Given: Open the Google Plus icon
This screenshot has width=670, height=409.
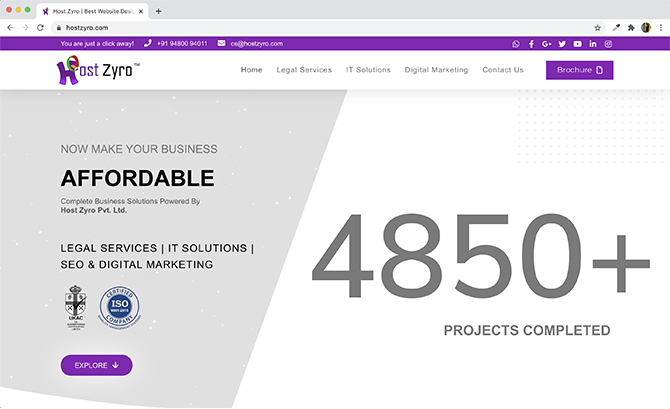Looking at the screenshot, I should click(547, 44).
